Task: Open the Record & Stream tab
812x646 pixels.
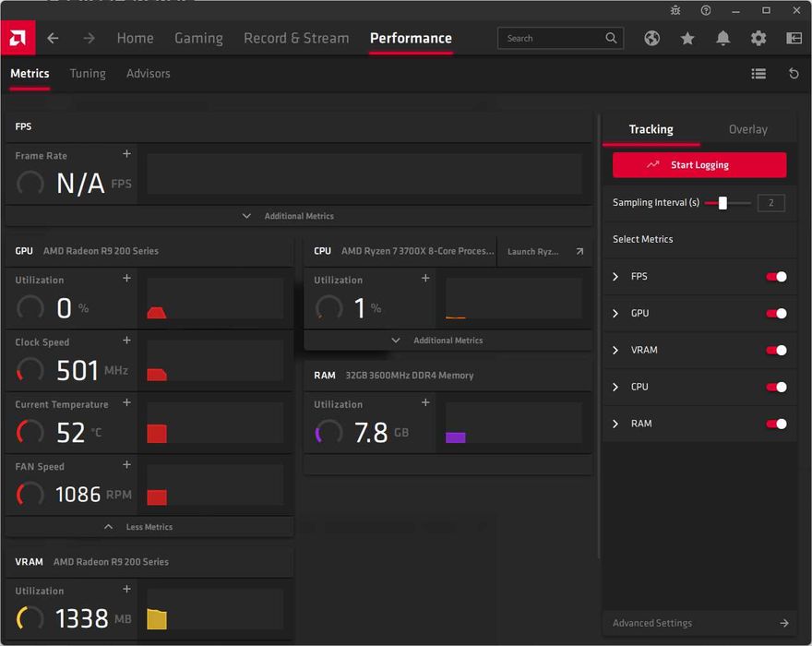Action: [296, 39]
